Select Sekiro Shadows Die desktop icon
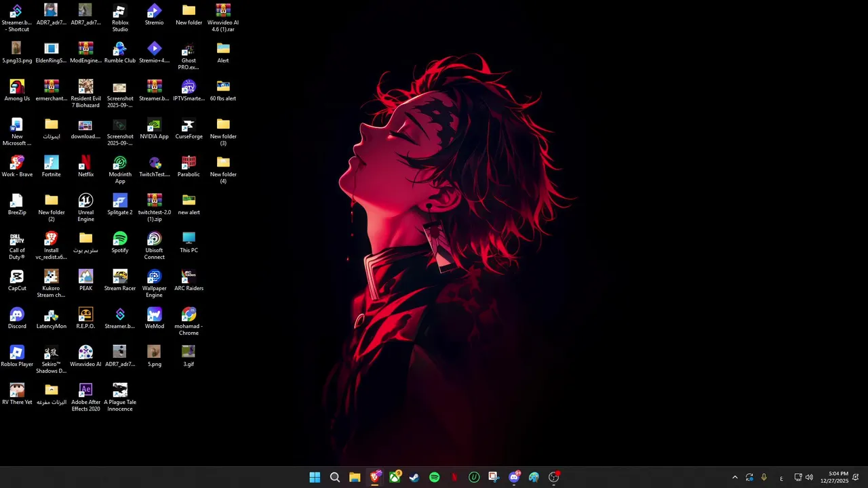This screenshot has width=868, height=488. coord(52,359)
